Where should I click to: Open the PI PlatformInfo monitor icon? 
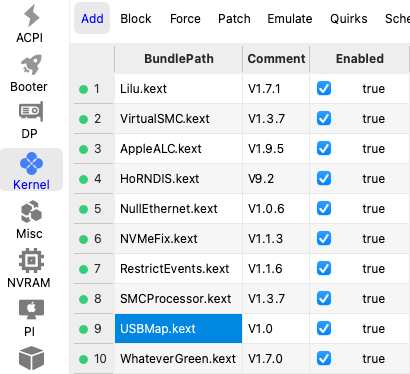tap(31, 310)
